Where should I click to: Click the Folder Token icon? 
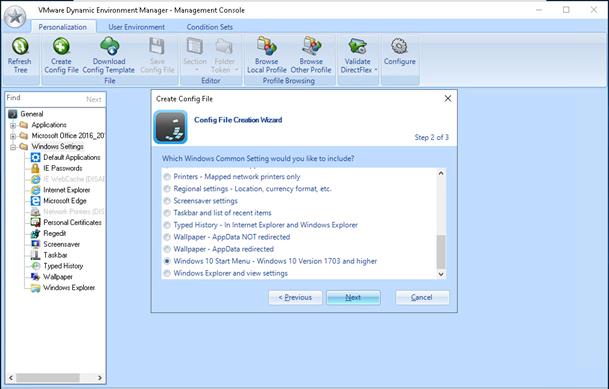pyautogui.click(x=224, y=46)
